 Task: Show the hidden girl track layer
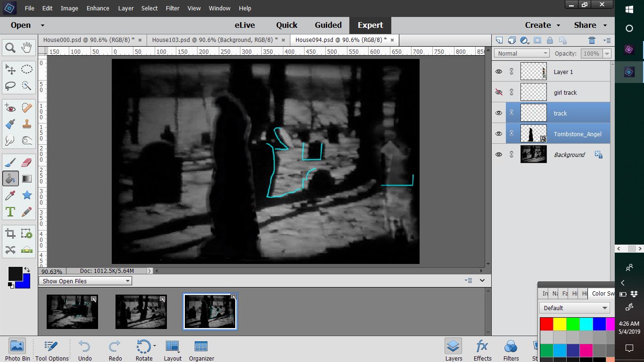click(499, 92)
